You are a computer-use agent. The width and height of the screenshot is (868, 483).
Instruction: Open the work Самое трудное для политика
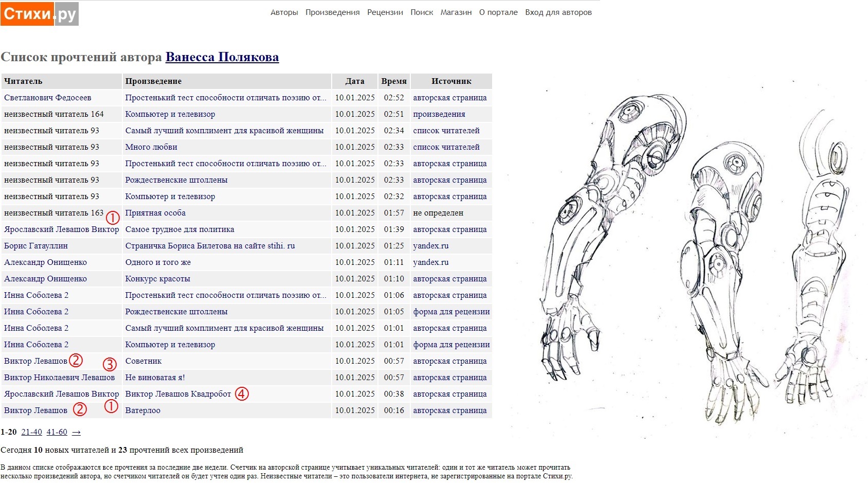coord(179,229)
